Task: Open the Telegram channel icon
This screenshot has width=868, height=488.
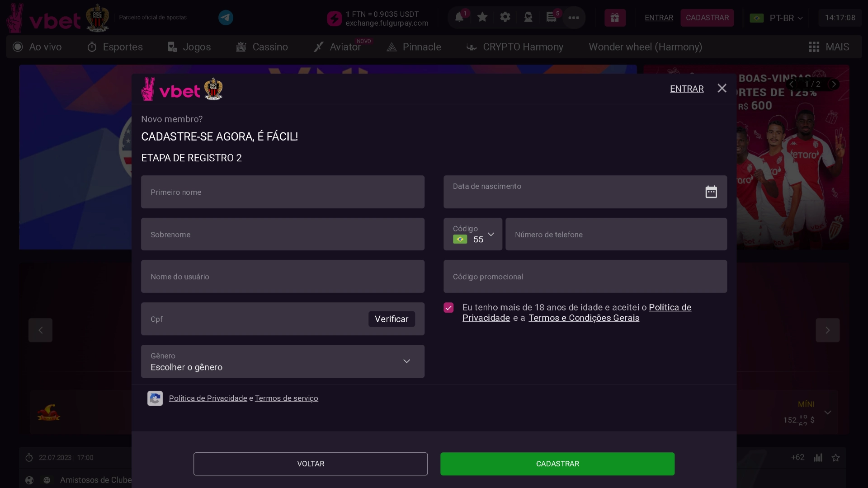Action: click(226, 18)
